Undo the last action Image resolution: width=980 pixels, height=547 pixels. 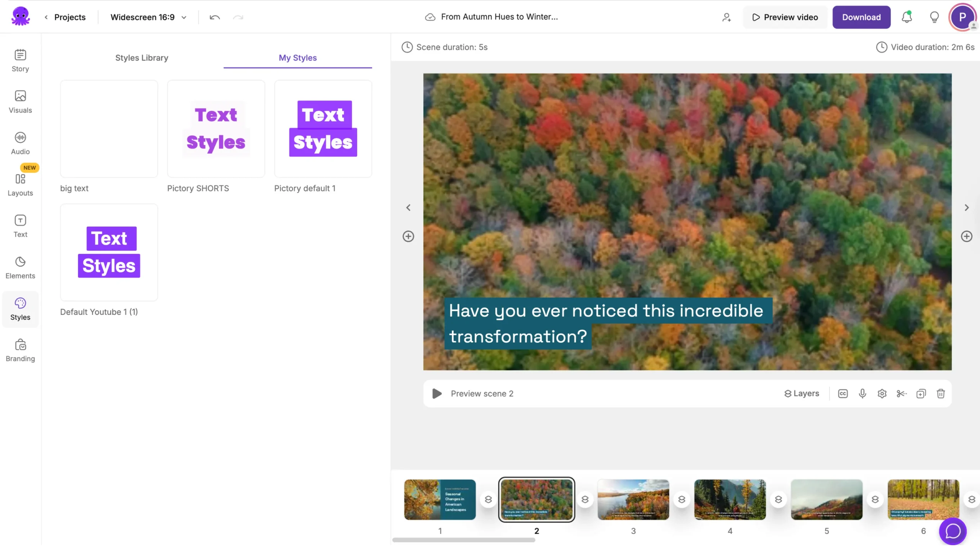(x=215, y=17)
